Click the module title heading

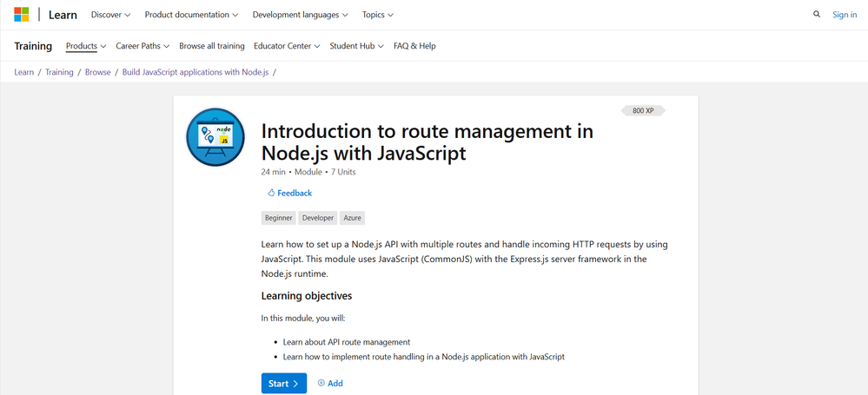pos(427,142)
